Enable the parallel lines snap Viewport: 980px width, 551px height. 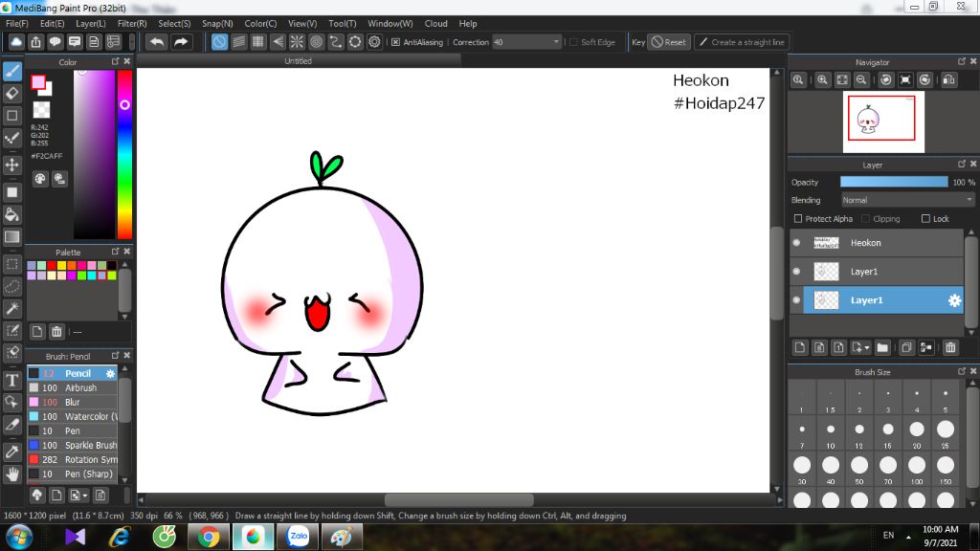(x=238, y=42)
